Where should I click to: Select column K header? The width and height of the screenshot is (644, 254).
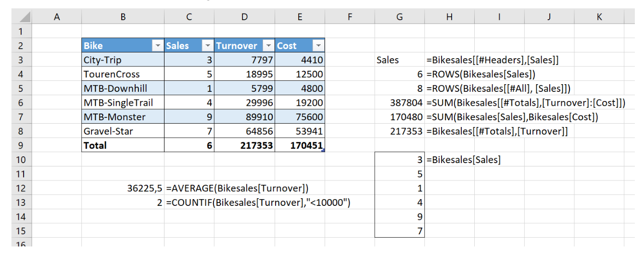tap(599, 17)
